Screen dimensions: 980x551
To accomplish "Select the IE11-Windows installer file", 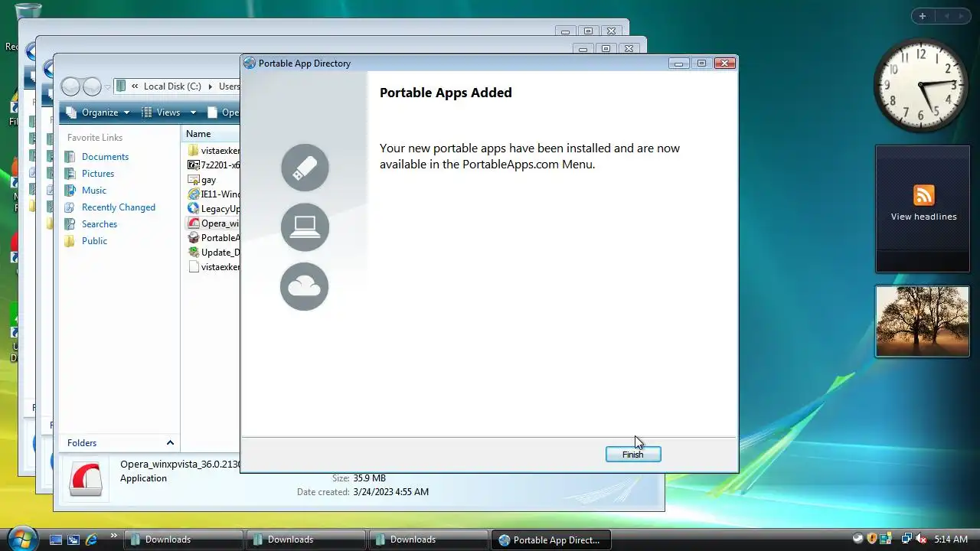I will (214, 194).
